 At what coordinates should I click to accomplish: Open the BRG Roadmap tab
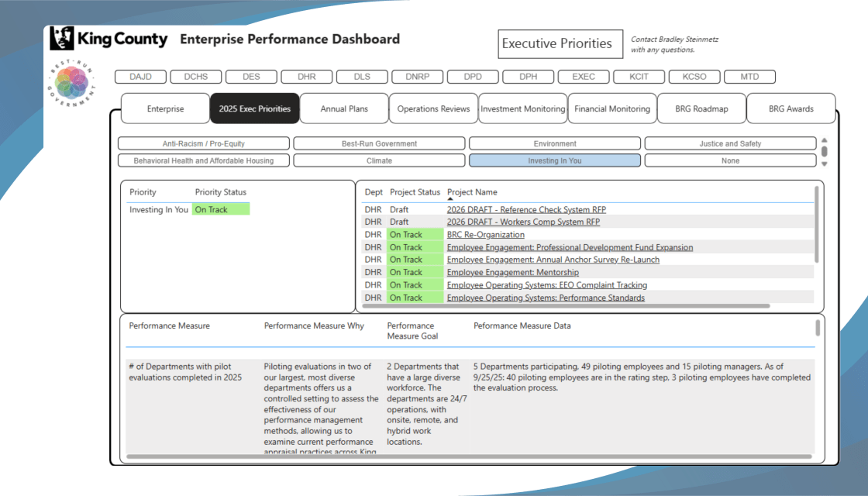[x=702, y=108]
